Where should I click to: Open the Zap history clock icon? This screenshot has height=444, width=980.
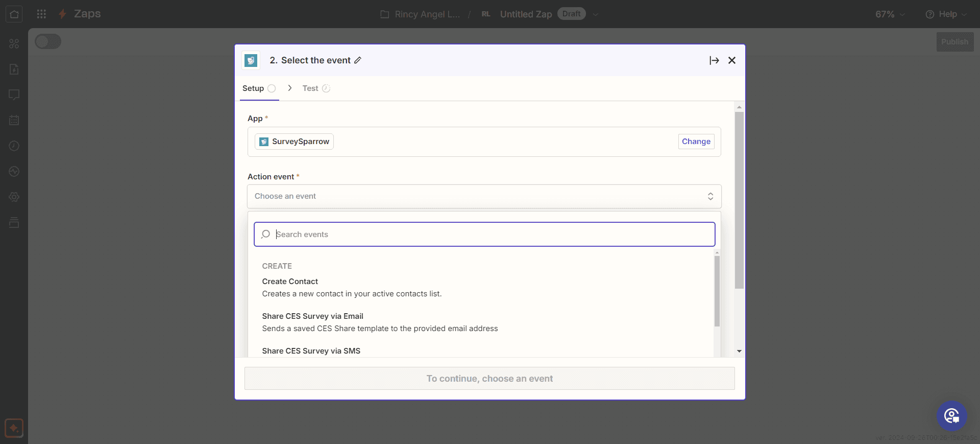tap(14, 146)
